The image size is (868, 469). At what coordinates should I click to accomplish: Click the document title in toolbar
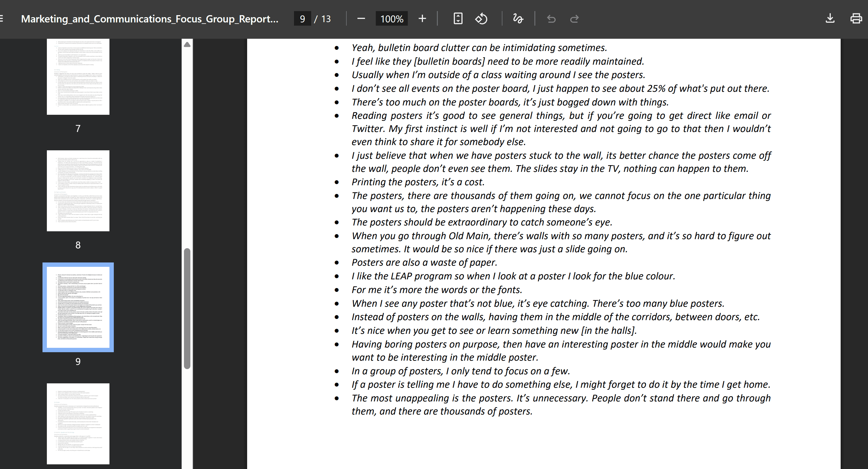coord(150,19)
